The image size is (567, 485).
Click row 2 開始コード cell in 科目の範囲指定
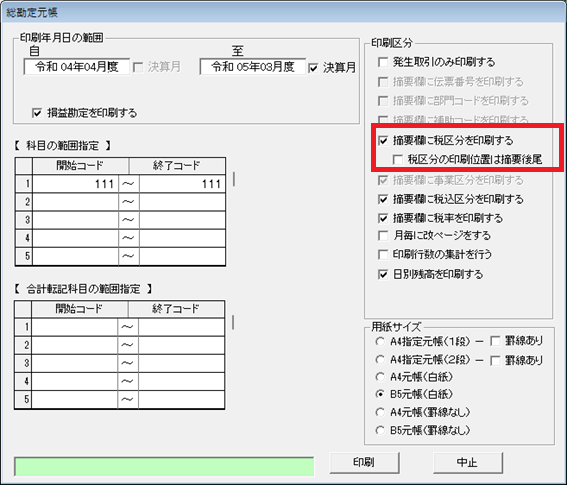point(75,202)
